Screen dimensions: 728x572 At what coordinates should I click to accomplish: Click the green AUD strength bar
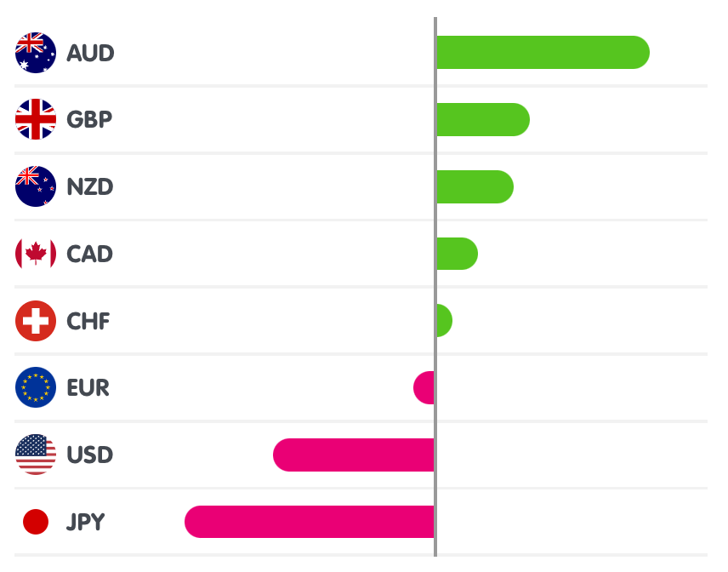(542, 53)
